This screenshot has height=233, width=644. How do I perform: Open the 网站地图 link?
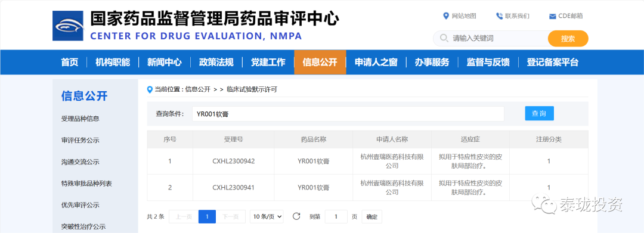[x=464, y=16]
